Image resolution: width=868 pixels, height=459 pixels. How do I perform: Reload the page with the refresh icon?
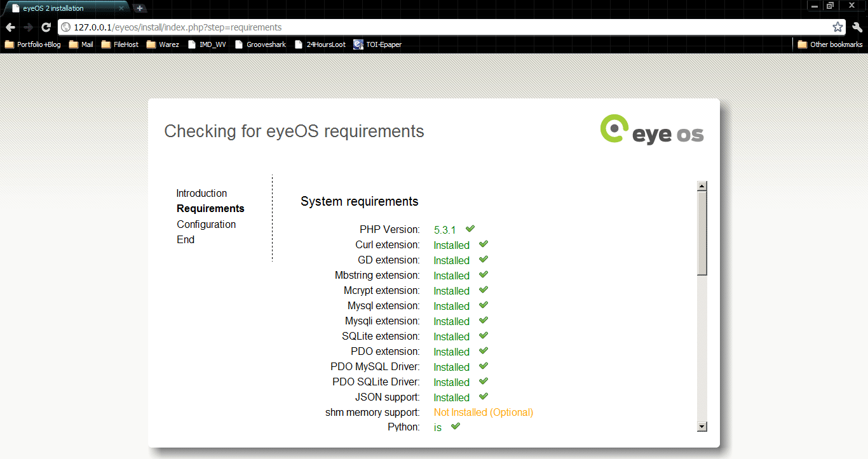click(x=46, y=27)
